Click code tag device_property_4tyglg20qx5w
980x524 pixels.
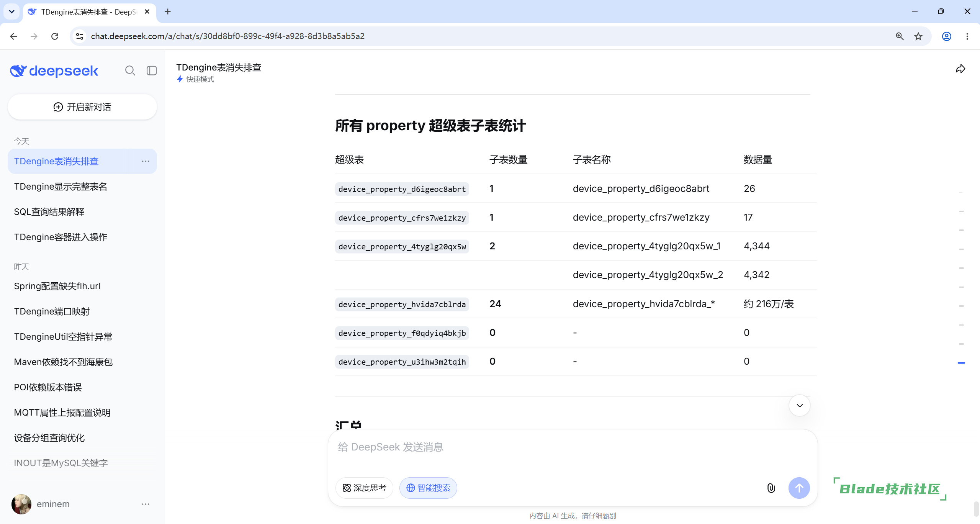click(402, 246)
